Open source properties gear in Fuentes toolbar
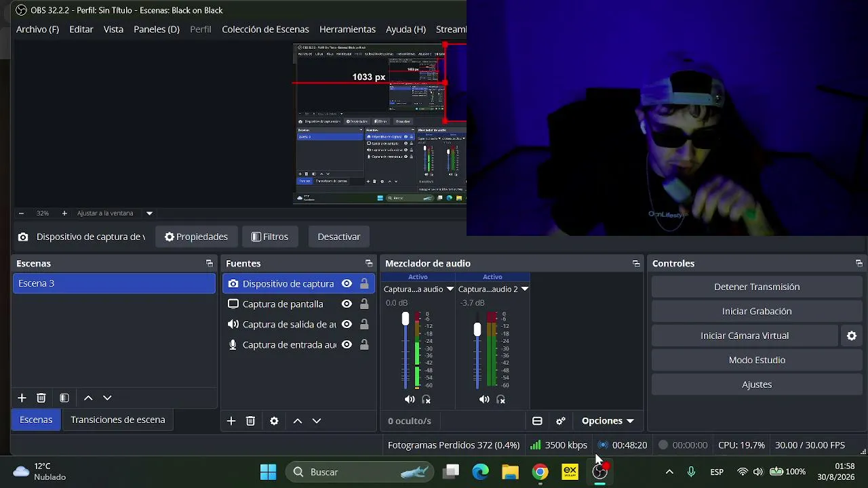 point(274,421)
